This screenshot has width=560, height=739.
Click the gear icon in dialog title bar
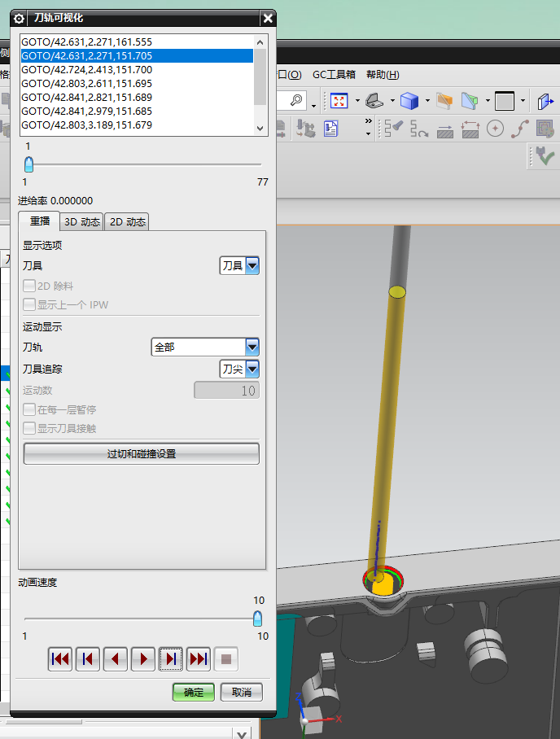pyautogui.click(x=19, y=19)
